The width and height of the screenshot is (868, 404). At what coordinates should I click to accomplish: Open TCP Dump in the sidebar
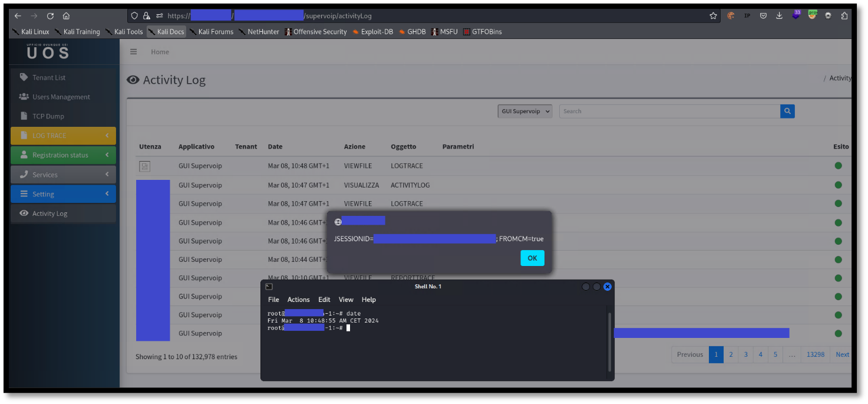pyautogui.click(x=63, y=116)
